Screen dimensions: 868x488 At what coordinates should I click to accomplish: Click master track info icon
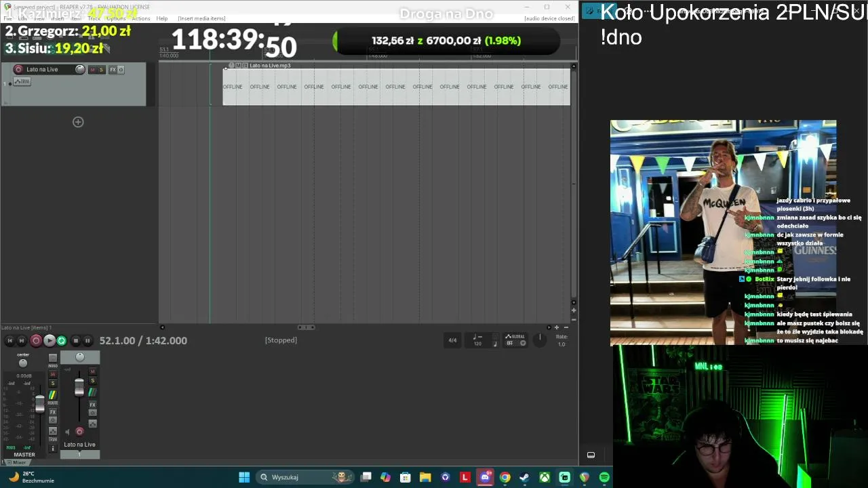coord(53,448)
